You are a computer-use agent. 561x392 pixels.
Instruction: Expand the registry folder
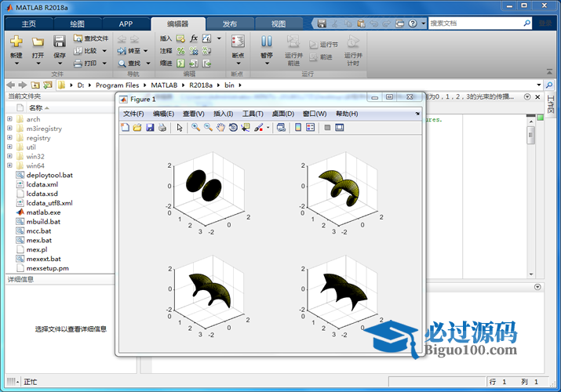point(9,137)
